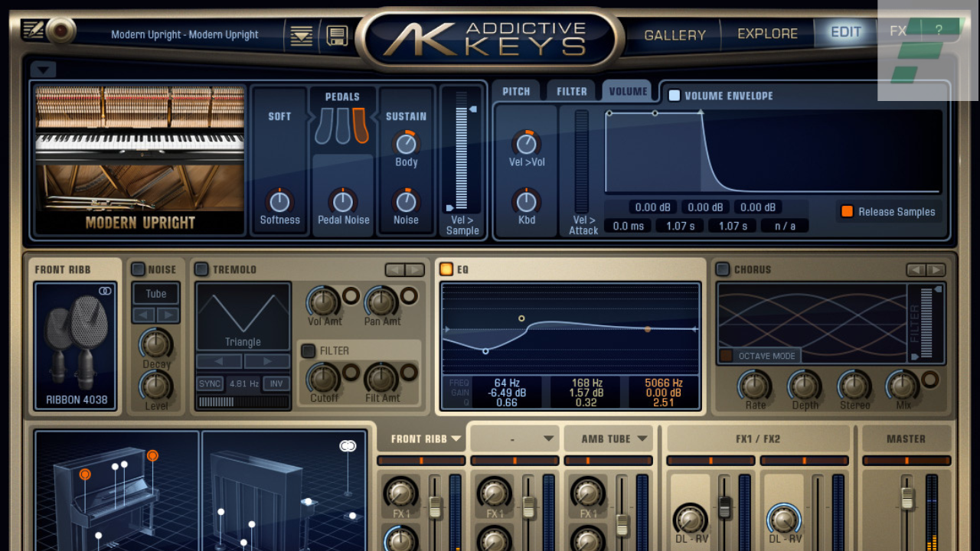980x551 pixels.
Task: Select the Volume tab
Action: [x=628, y=91]
